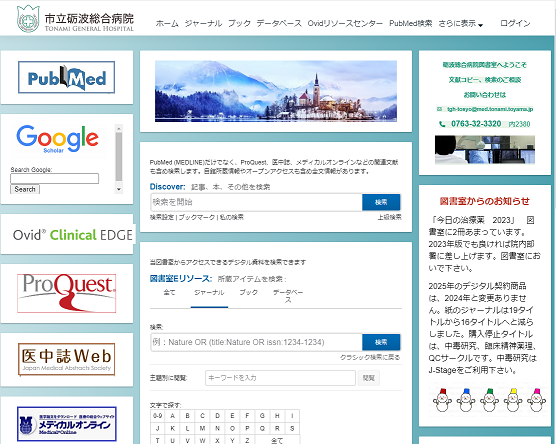The image size is (556, 444).
Task: Open the 医中誌Web logo link
Action: [66, 359]
